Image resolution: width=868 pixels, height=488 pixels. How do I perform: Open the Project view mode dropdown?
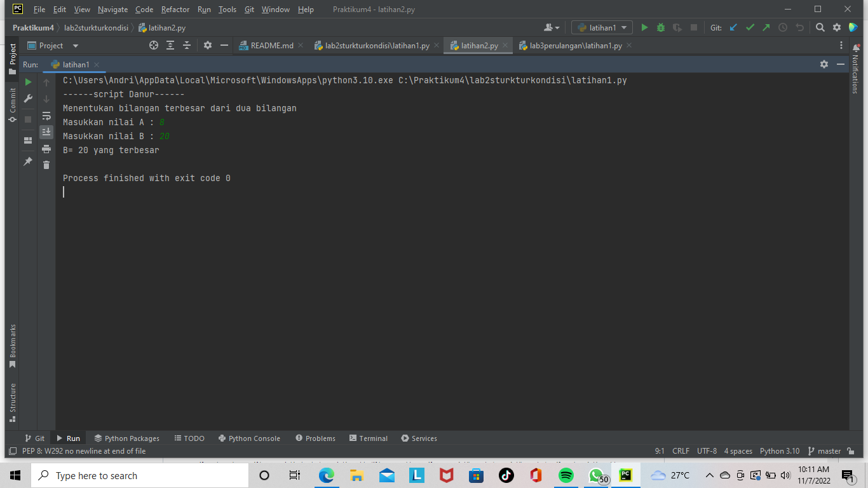[x=74, y=45]
